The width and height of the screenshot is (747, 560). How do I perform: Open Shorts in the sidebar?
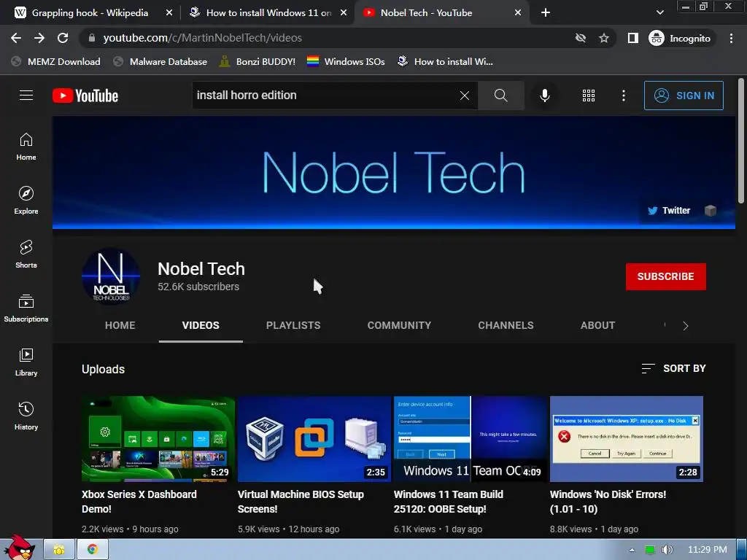(26, 254)
